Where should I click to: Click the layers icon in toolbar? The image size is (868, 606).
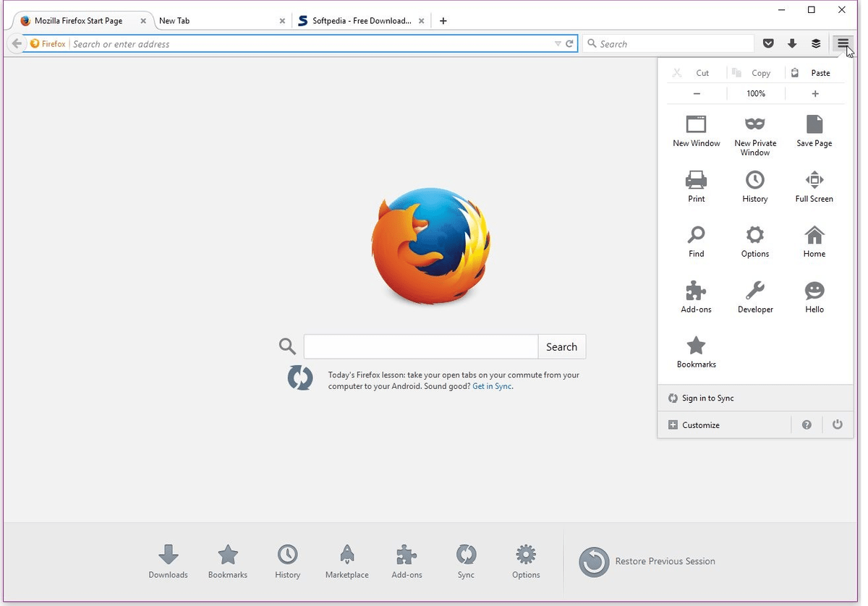point(816,43)
